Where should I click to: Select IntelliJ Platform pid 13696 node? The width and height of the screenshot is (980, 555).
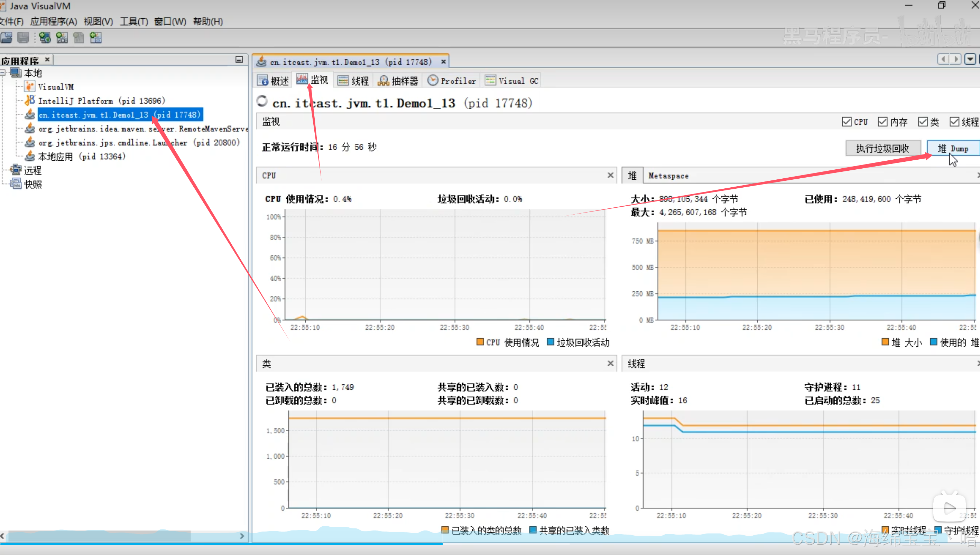tap(101, 101)
